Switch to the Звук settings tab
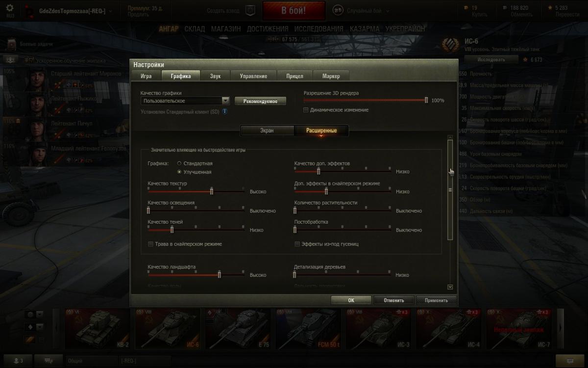The height and width of the screenshot is (368, 588). (215, 76)
